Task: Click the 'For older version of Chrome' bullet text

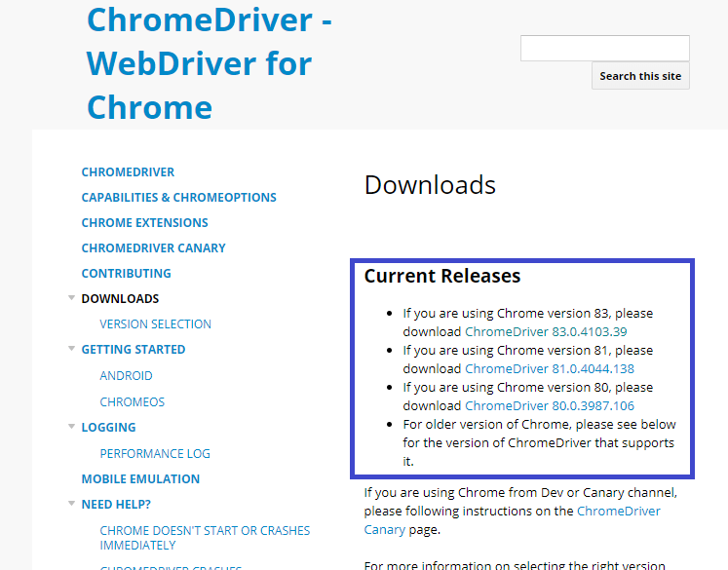Action: (x=539, y=442)
